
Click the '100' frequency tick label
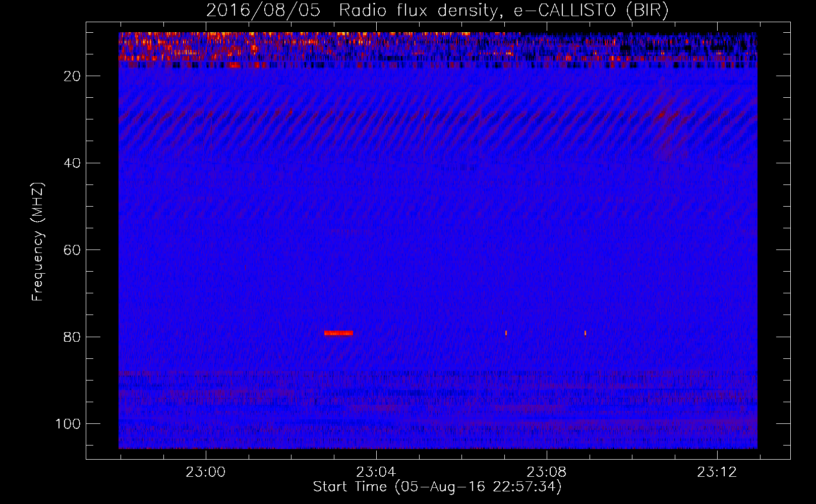tap(68, 424)
